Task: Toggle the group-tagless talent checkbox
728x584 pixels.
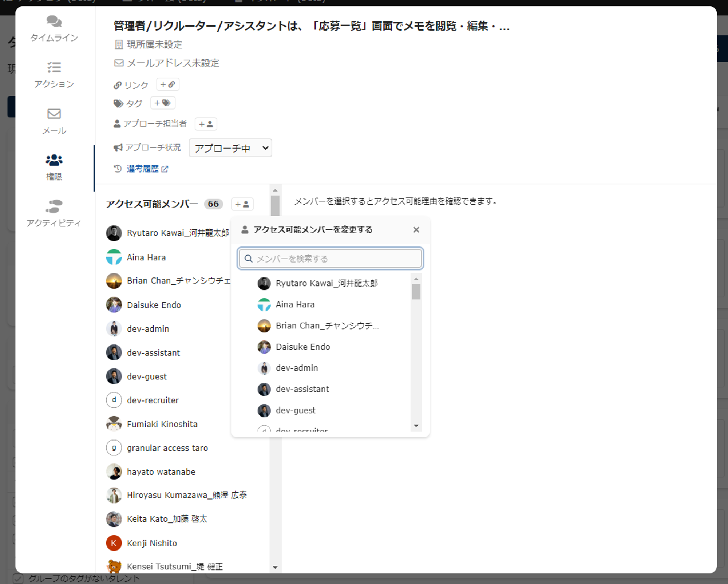Action: pyautogui.click(x=18, y=578)
